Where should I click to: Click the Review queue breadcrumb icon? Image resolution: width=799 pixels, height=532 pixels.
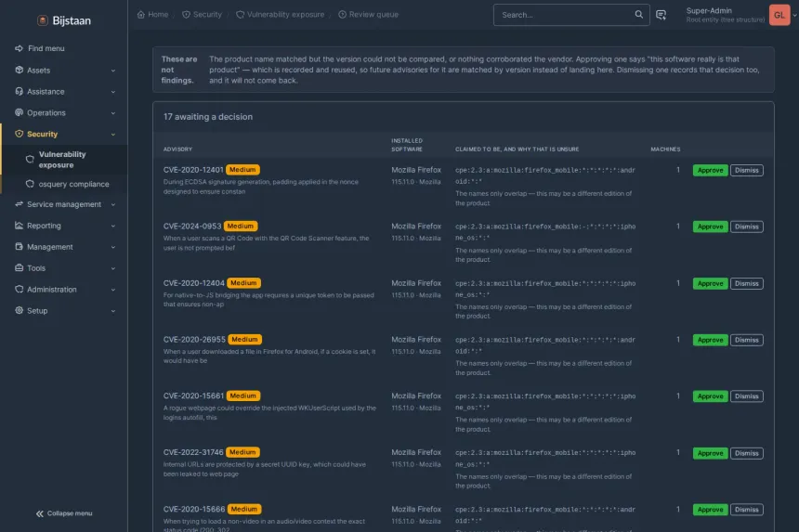click(x=343, y=14)
